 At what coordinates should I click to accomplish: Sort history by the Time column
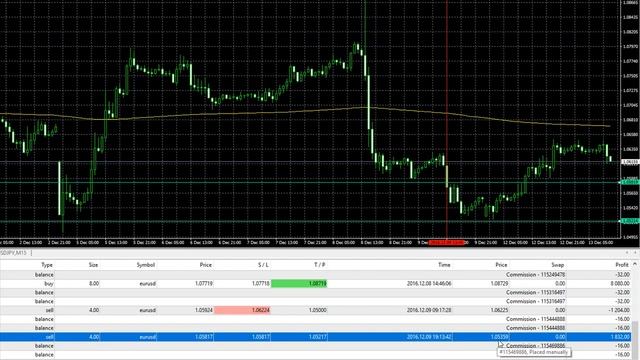(x=444, y=265)
